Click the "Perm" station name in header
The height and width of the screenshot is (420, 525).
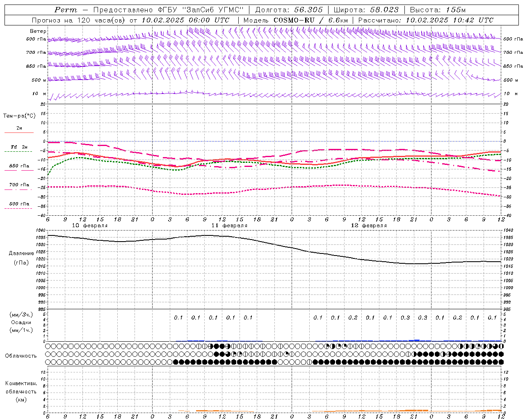[66, 10]
